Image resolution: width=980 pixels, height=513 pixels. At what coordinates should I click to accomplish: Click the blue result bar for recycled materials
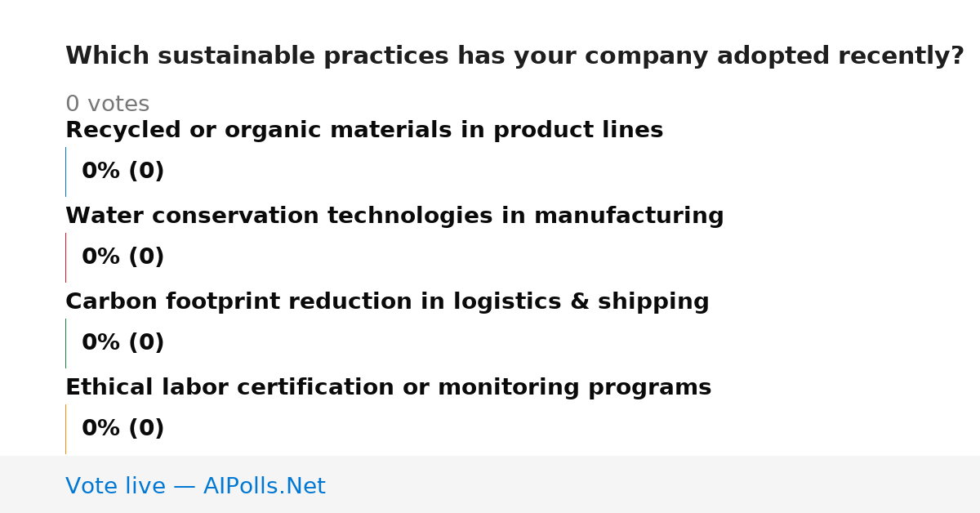[x=65, y=172]
